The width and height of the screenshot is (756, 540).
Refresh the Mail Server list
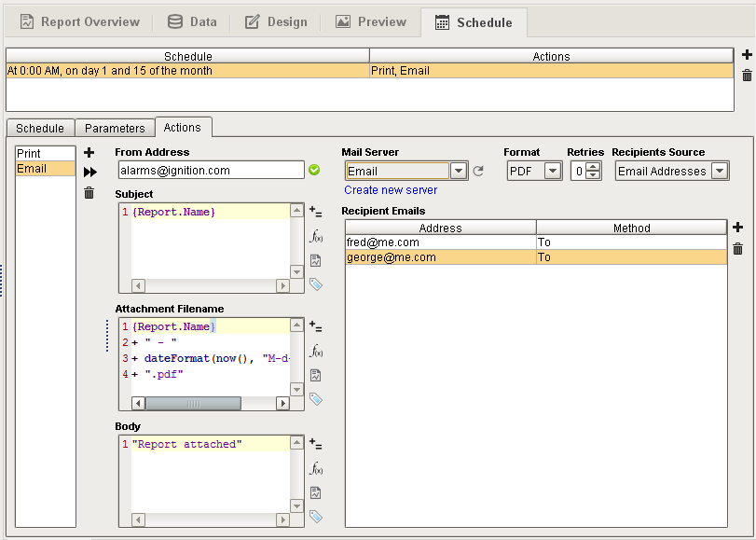(x=479, y=171)
